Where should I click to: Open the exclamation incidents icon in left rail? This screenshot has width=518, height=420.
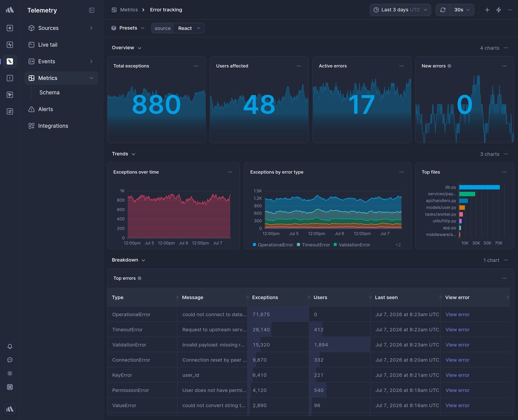pos(10,78)
